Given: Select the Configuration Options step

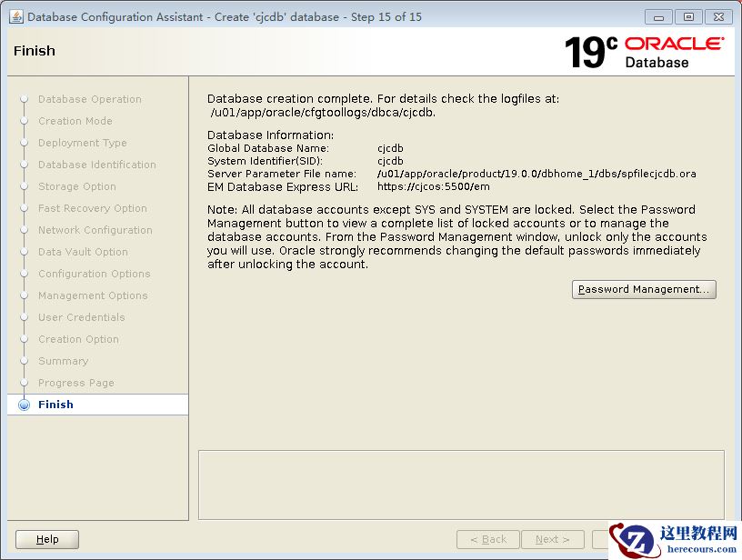Looking at the screenshot, I should [x=95, y=274].
